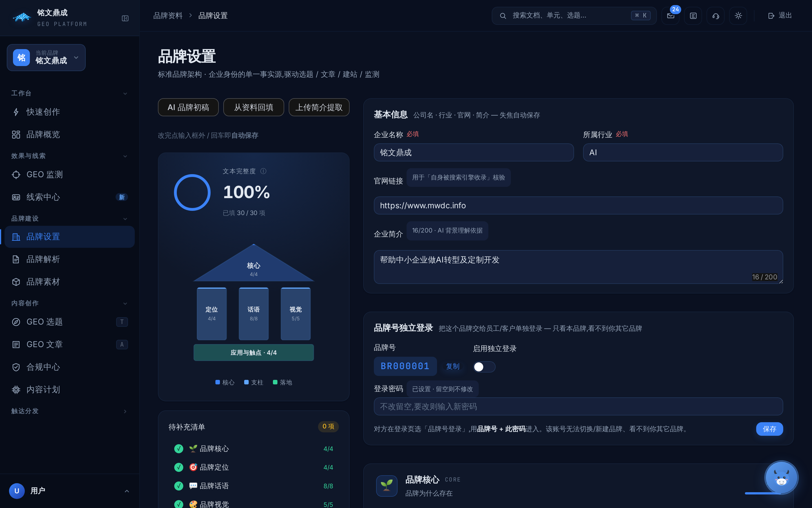Click the 品牌核心 seedling icon

click(387, 485)
